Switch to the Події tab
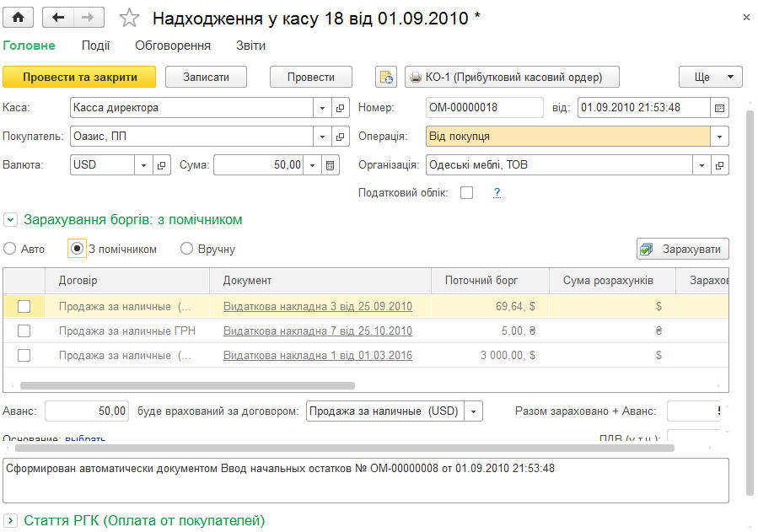Image resolution: width=758 pixels, height=532 pixels. tap(96, 46)
